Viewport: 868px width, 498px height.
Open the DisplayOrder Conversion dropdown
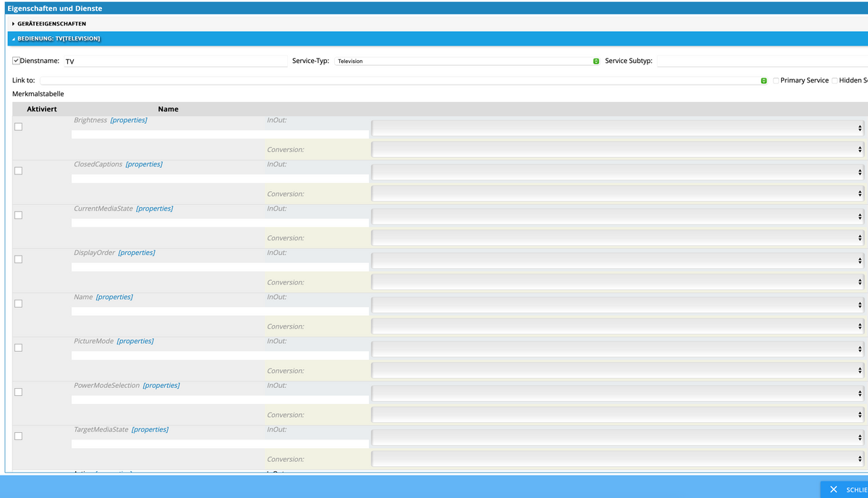[618, 282]
